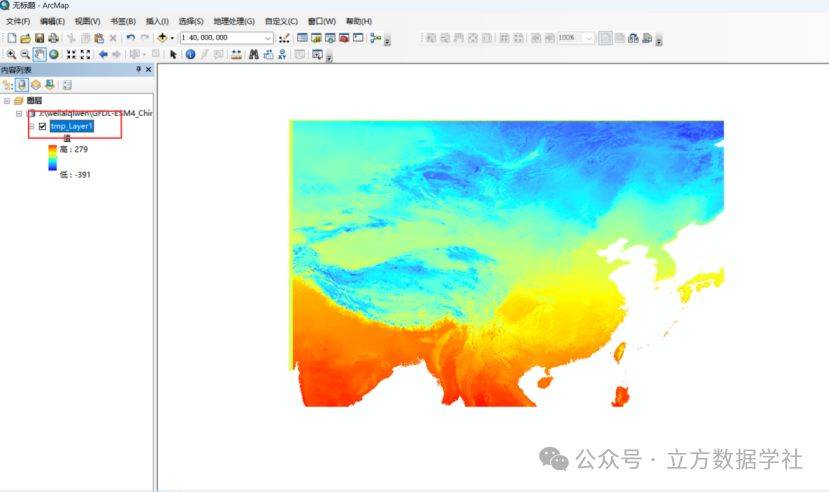This screenshot has height=492, width=829.
Task: Open the Add Data dropdown arrow
Action: point(172,38)
